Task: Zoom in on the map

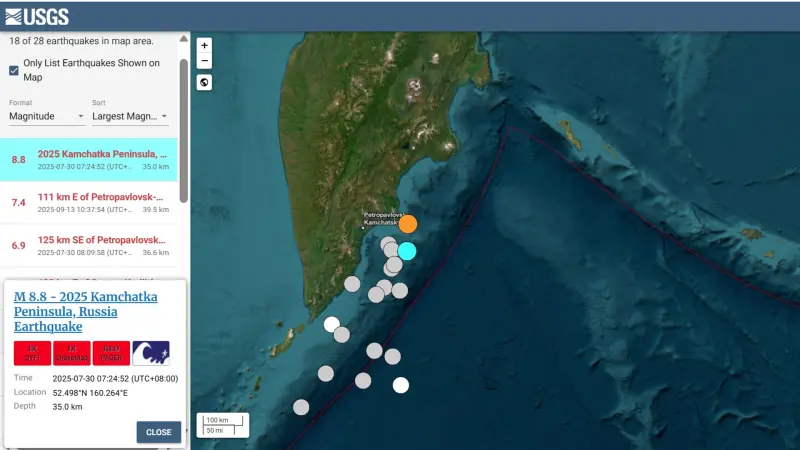Action: 204,45
